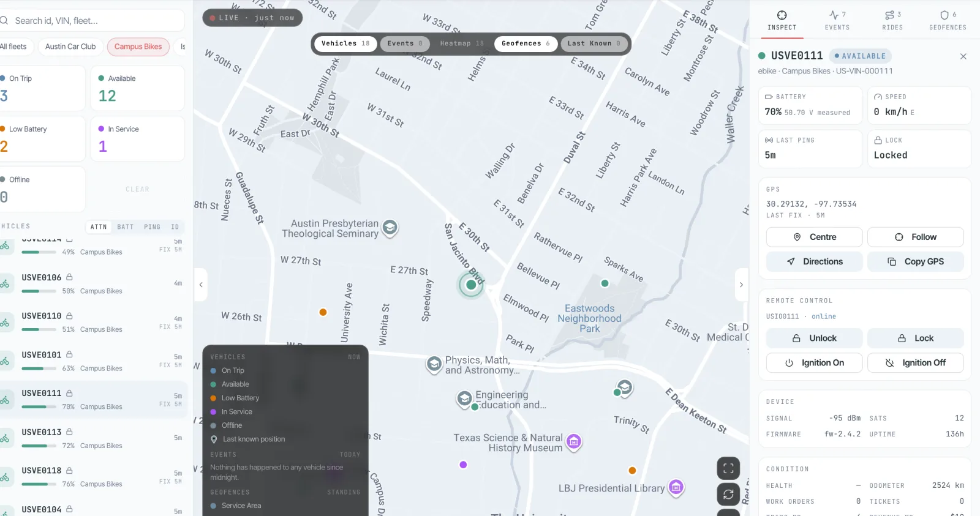Sort vehicle list by ID
This screenshot has height=516, width=980.
pos(175,227)
